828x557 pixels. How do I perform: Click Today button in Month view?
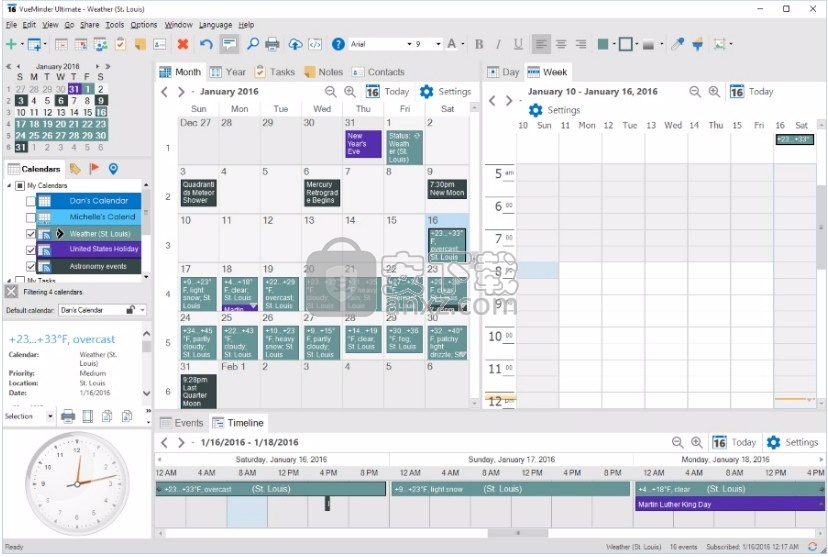388,92
